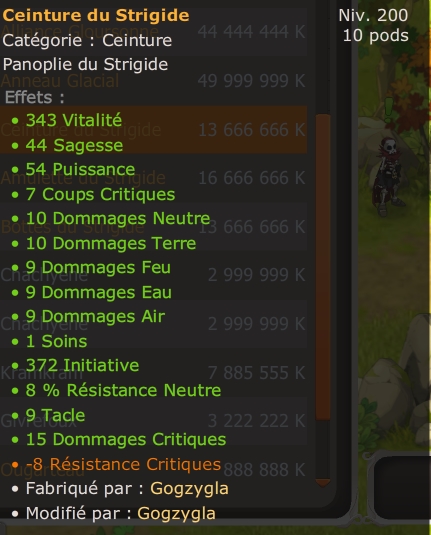431x535 pixels.
Task: Select the Kramkram listing priced 7 885 555 K
Action: pyautogui.click(x=153, y=373)
